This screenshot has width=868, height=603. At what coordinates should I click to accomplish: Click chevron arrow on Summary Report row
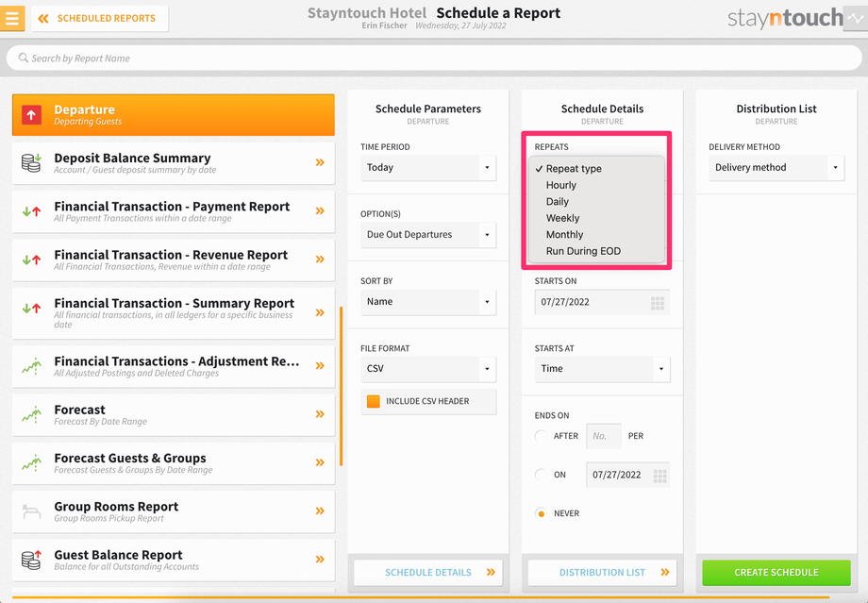(x=320, y=312)
